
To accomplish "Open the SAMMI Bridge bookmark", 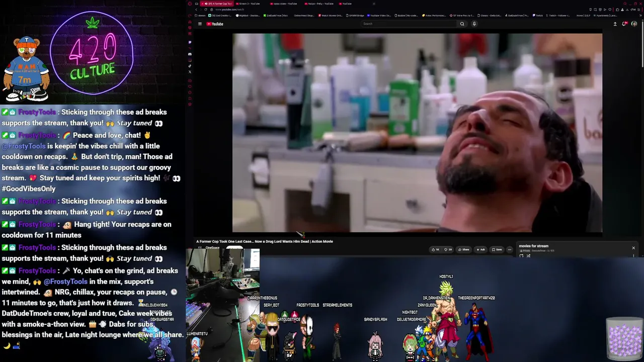I will click(x=355, y=16).
